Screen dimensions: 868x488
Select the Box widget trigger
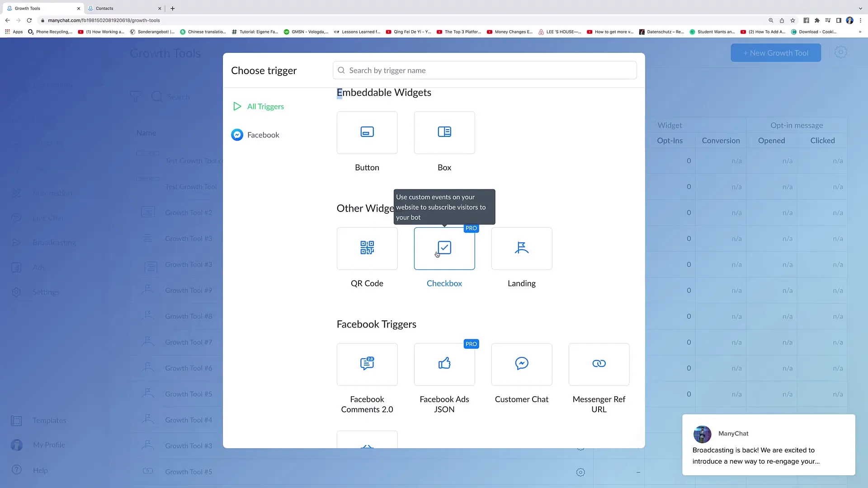[x=444, y=133]
